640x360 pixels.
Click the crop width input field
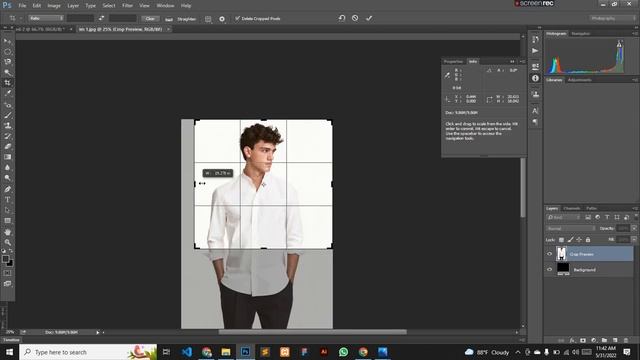pyautogui.click(x=80, y=18)
